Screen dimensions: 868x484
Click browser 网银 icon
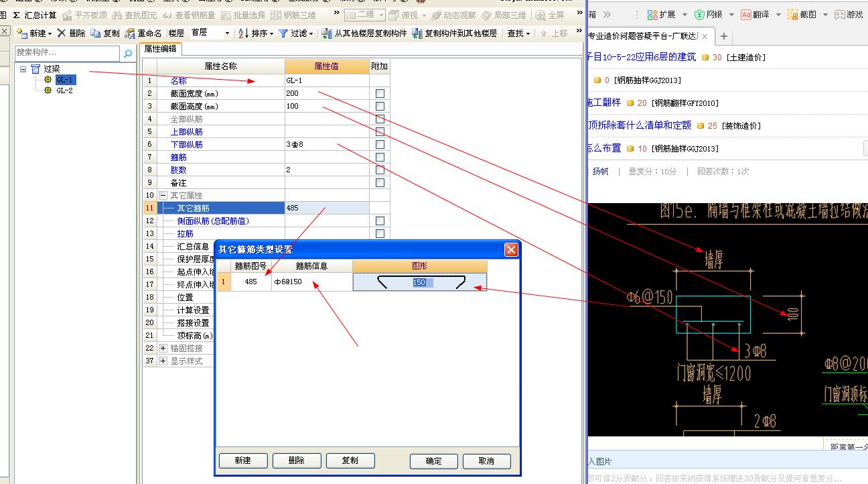699,14
